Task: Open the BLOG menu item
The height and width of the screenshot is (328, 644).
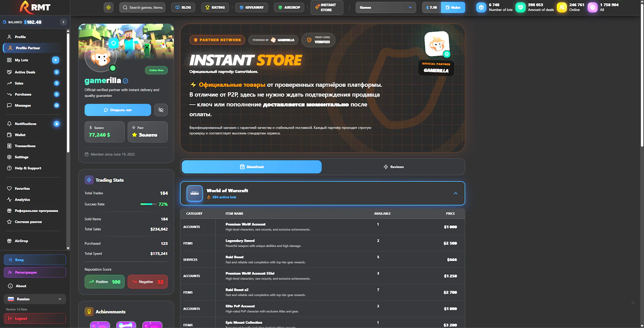Action: (x=183, y=7)
